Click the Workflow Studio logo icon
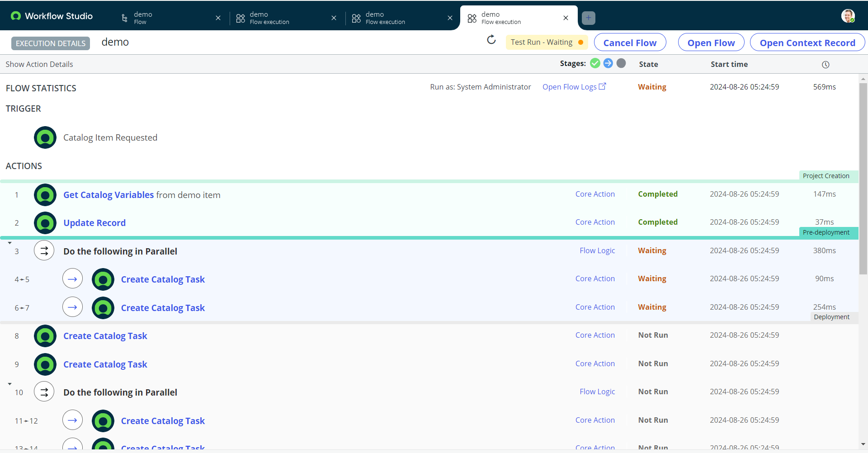This screenshot has width=868, height=453. coord(16,15)
